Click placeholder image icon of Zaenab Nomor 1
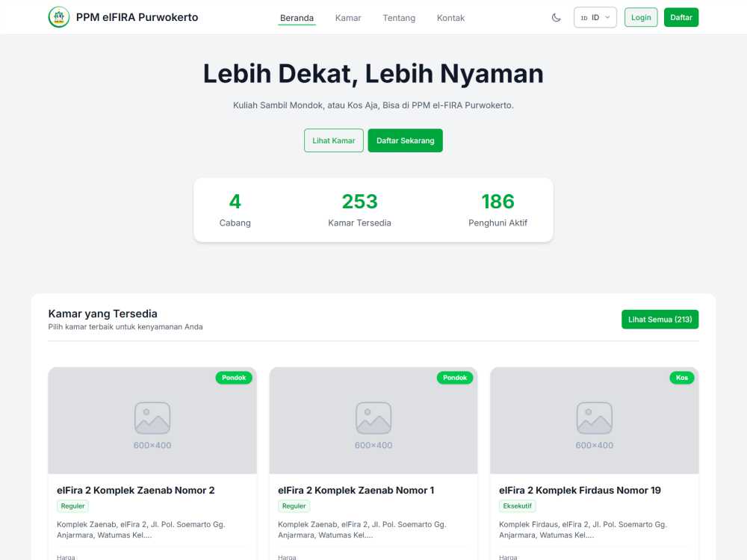The image size is (747, 560). pos(373,418)
